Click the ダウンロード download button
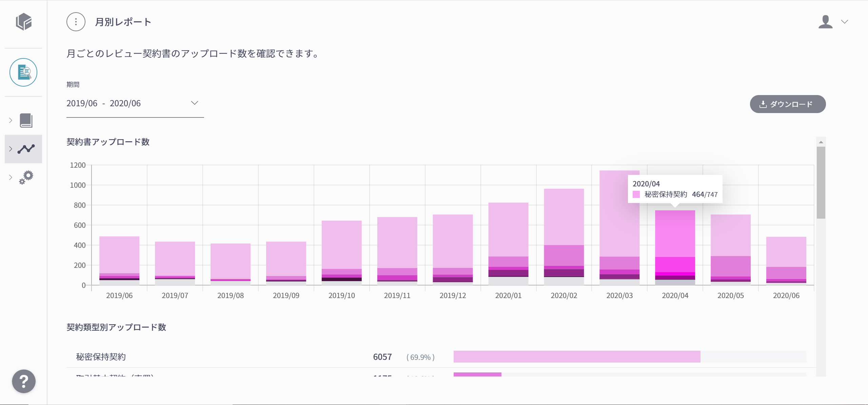Image resolution: width=868 pixels, height=405 pixels. point(788,104)
